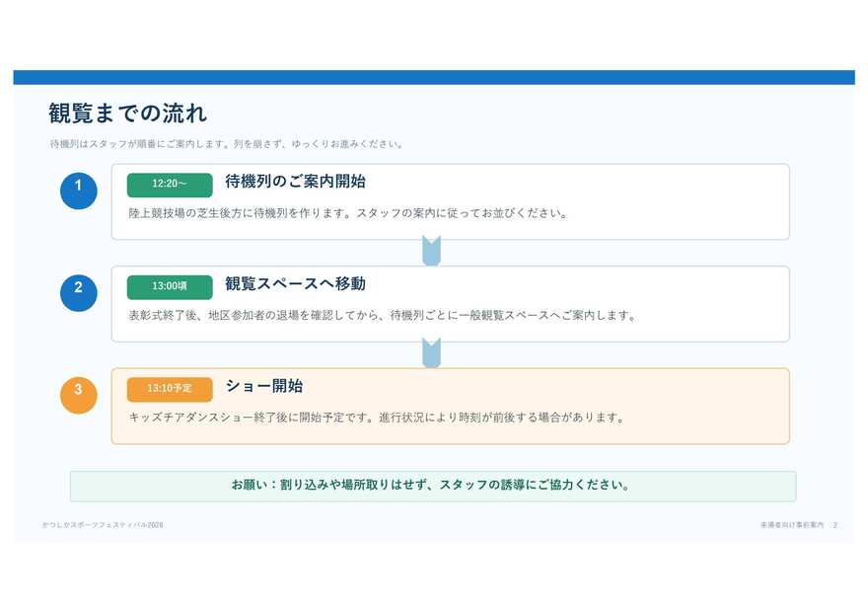Click the page number 2 in the footer
868x614 pixels.
pyautogui.click(x=835, y=525)
